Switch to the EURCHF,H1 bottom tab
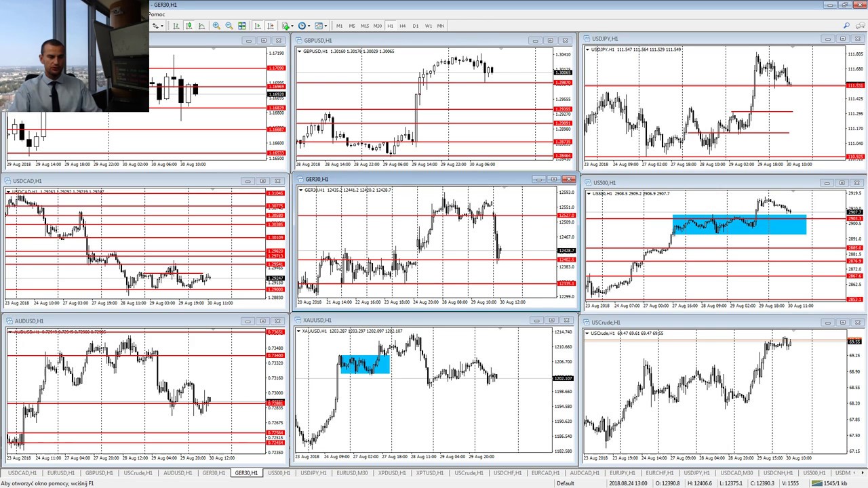This screenshot has width=868, height=488. 660,472
